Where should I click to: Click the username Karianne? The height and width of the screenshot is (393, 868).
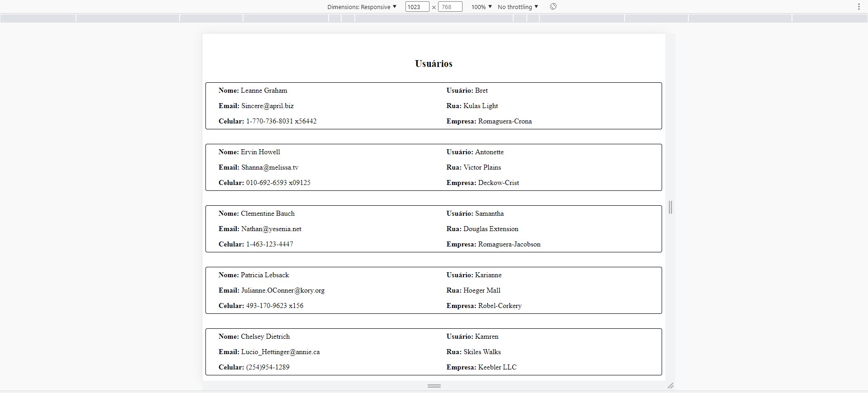488,275
